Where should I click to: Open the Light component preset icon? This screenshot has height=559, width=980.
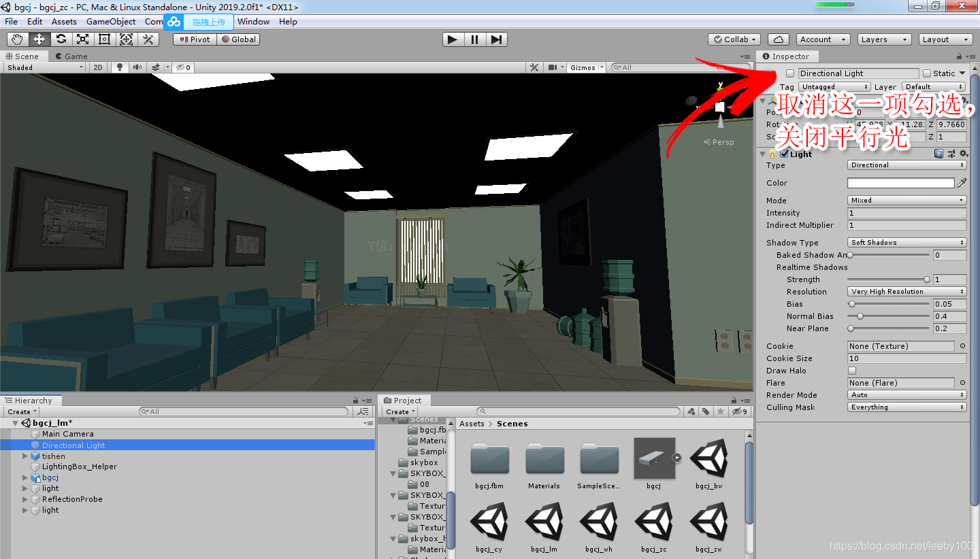(951, 154)
